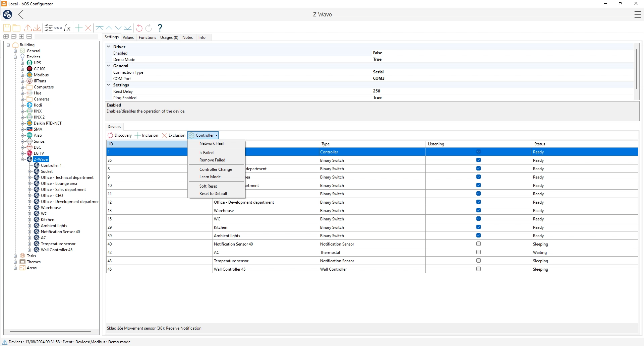Click the gray Redo icon
644x346 pixels.
[149, 28]
